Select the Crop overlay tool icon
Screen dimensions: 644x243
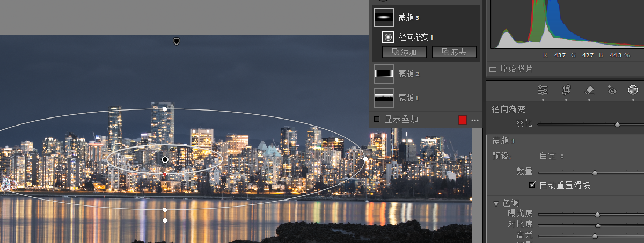(566, 90)
